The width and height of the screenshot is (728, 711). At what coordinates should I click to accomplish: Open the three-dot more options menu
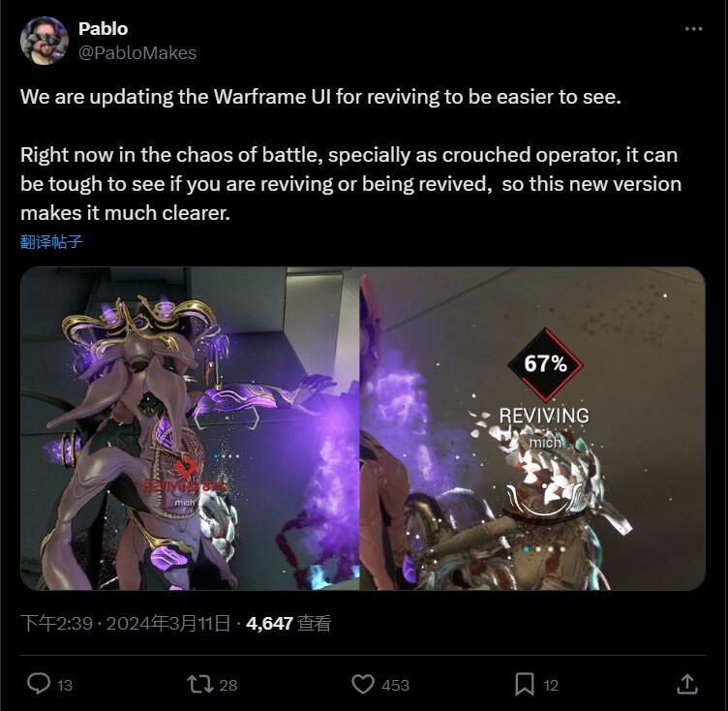point(694,29)
